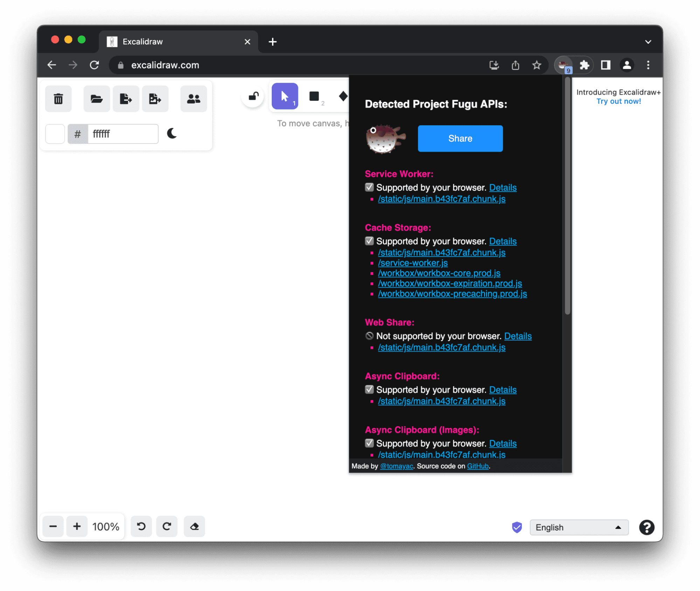The width and height of the screenshot is (700, 591).
Task: Click the Details link for Web Share
Action: click(518, 336)
